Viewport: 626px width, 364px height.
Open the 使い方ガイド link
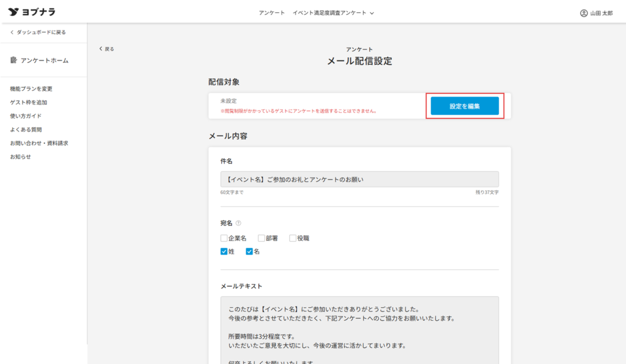click(26, 116)
